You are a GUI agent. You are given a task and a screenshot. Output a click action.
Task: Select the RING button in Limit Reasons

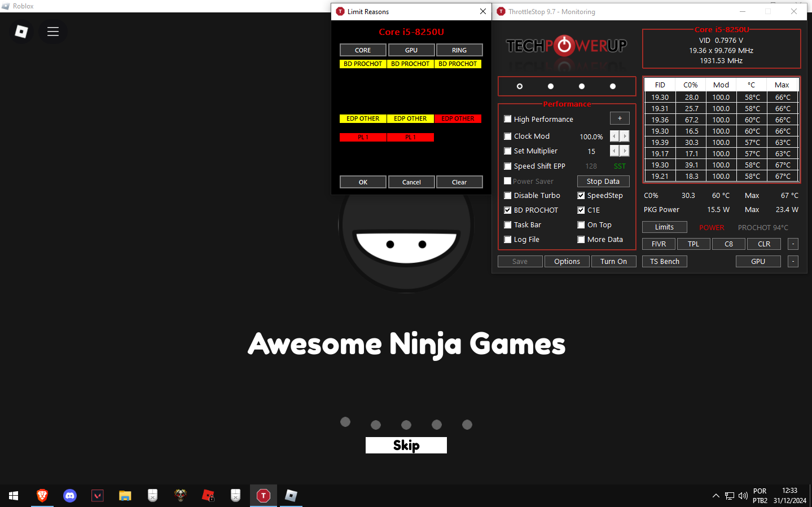459,50
